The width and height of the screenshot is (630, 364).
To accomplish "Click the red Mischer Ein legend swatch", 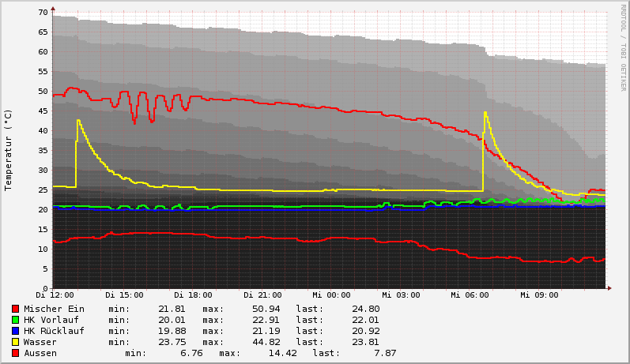I will pyautogui.click(x=15, y=309).
